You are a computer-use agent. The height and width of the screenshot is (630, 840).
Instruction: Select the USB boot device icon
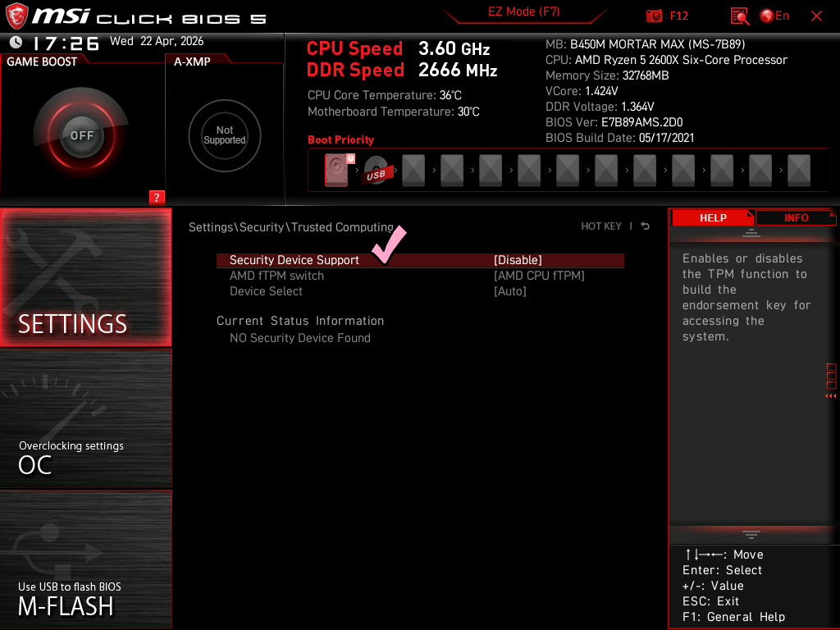point(377,171)
